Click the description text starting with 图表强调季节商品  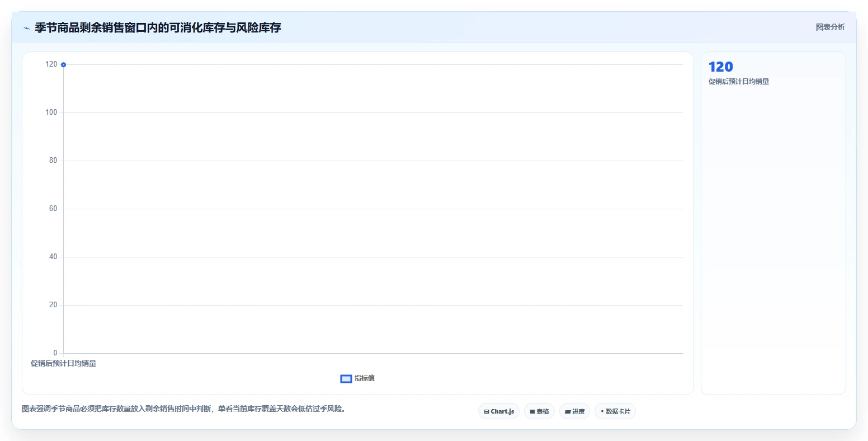pyautogui.click(x=185, y=409)
